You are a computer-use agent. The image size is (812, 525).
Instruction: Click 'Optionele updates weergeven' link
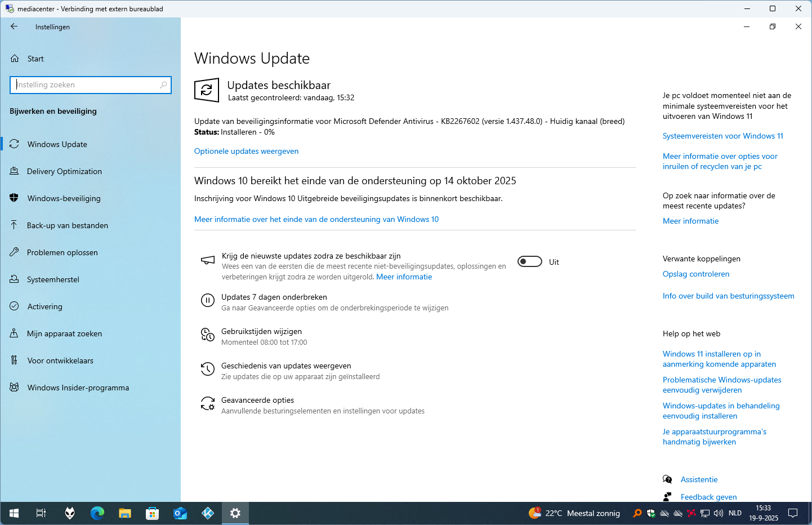pos(246,151)
